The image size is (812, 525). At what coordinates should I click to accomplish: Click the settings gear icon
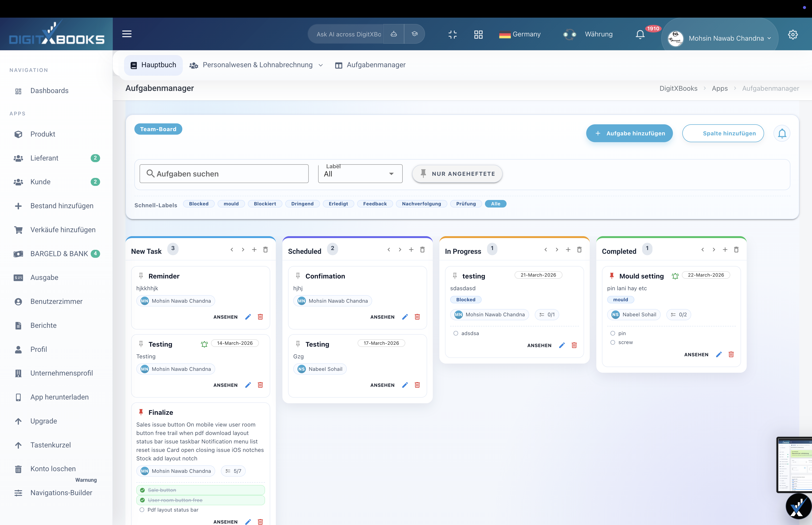click(792, 35)
